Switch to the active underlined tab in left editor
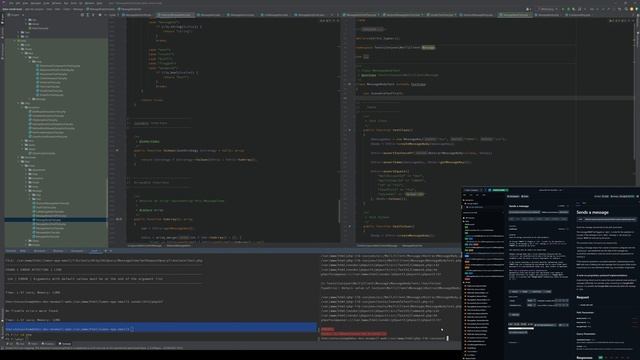640x360 pixels. pyautogui.click(x=176, y=15)
